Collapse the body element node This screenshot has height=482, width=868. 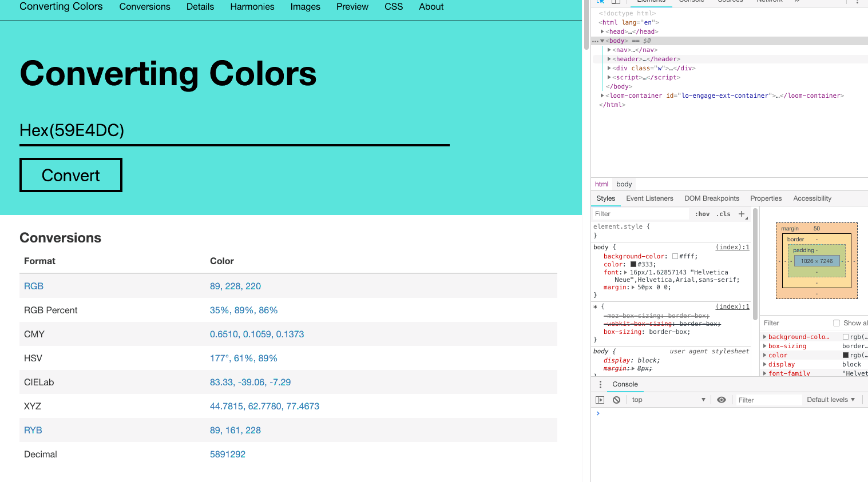point(602,41)
